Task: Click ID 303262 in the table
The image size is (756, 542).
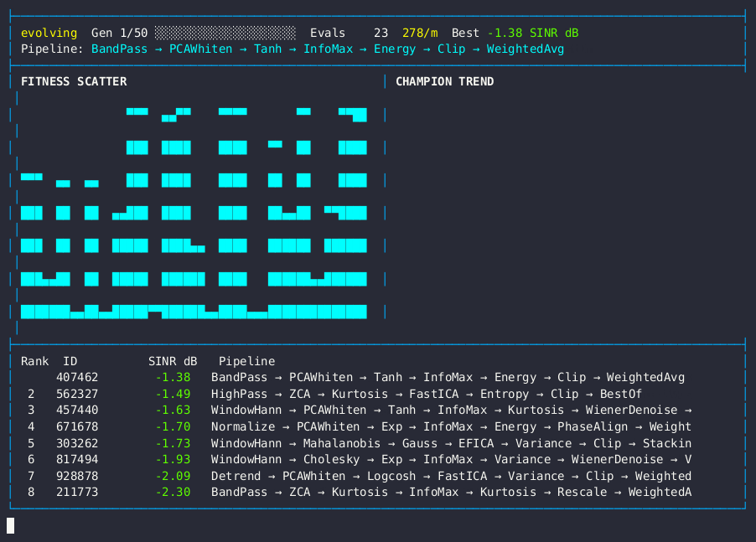Action: click(x=77, y=443)
